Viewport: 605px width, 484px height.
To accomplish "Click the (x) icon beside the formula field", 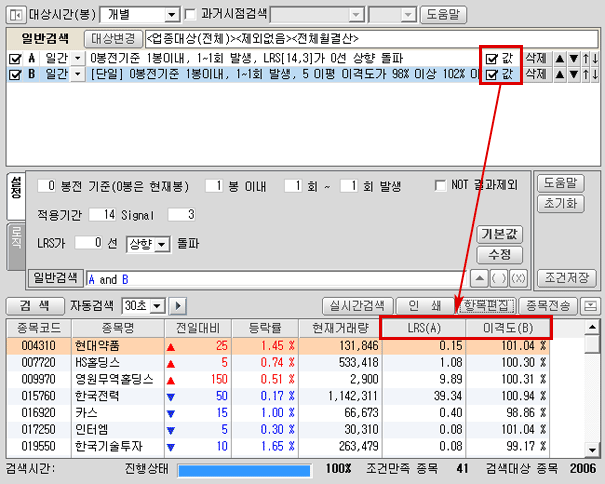I will click(x=517, y=278).
